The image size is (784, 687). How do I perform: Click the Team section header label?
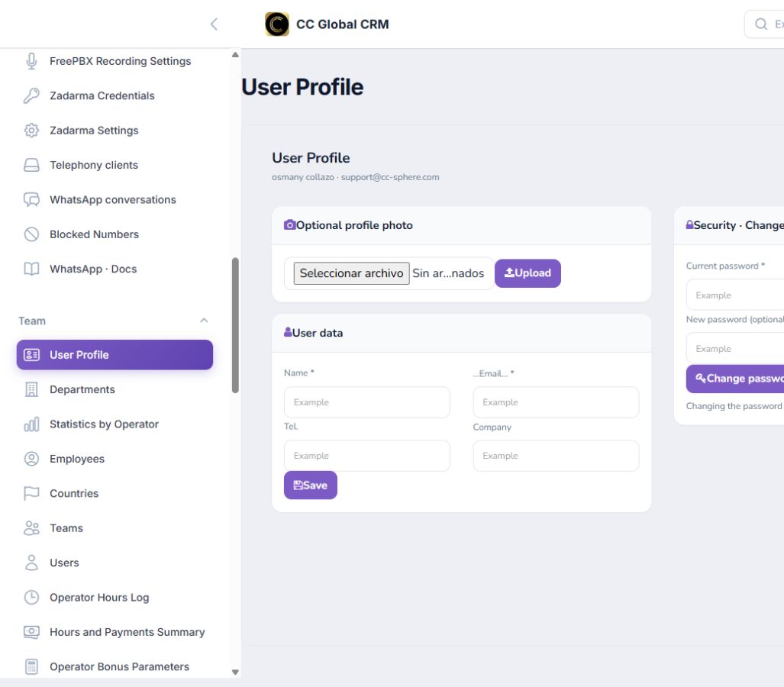pos(32,321)
